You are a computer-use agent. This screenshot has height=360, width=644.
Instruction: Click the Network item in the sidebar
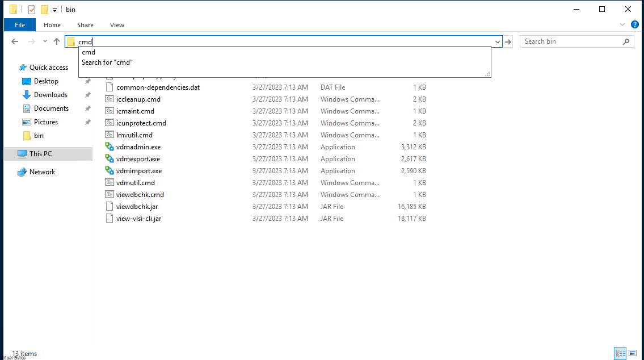41,171
